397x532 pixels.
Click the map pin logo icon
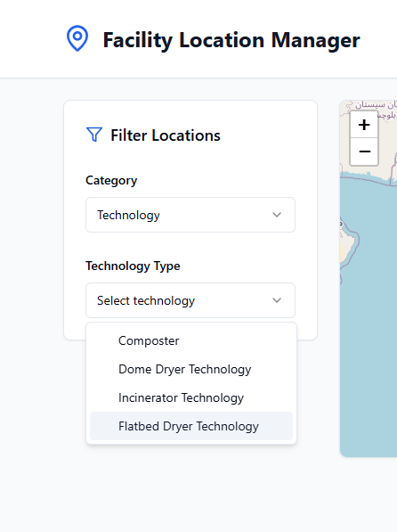[77, 38]
